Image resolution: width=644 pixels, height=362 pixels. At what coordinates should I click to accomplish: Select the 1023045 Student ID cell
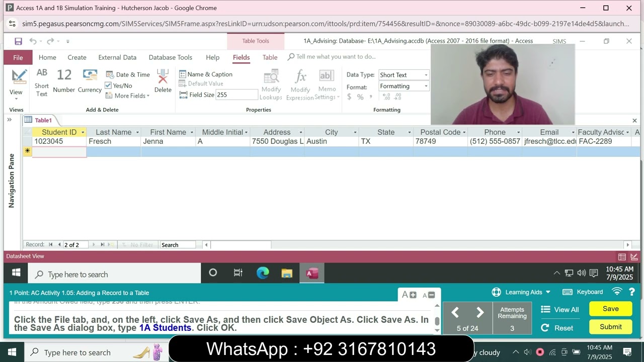click(x=59, y=141)
